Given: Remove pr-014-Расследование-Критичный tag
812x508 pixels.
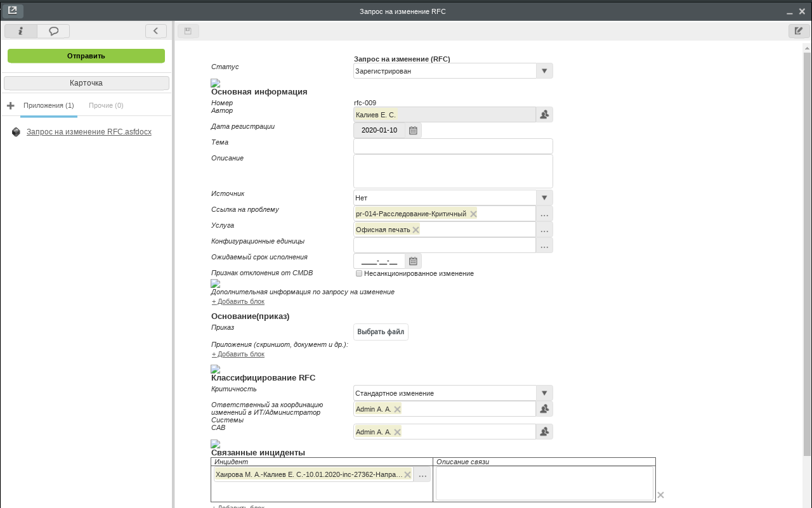Looking at the screenshot, I should click(x=473, y=214).
